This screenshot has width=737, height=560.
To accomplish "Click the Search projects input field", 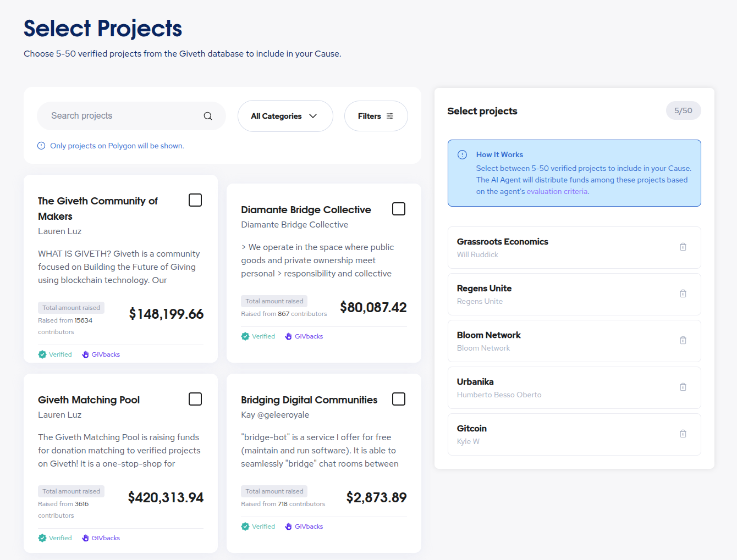I will (131, 116).
